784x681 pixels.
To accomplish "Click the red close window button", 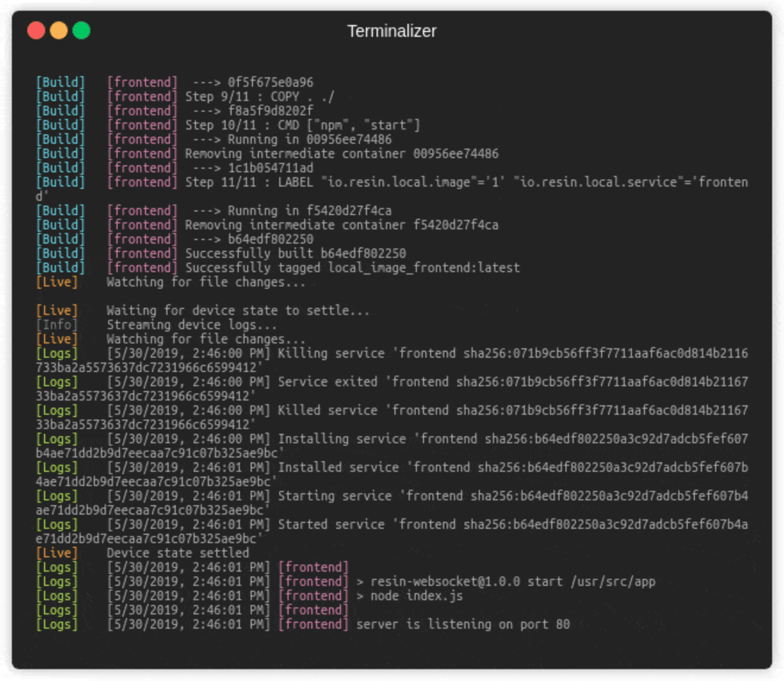I will (x=36, y=30).
